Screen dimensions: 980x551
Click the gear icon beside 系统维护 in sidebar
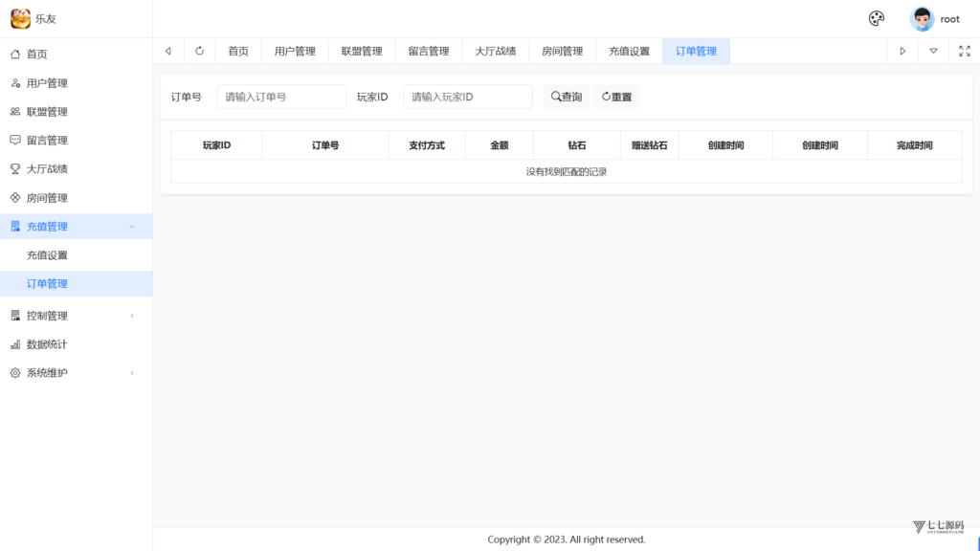15,373
